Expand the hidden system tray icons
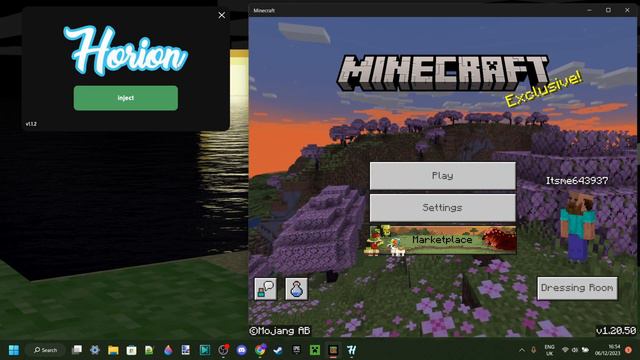 522,350
